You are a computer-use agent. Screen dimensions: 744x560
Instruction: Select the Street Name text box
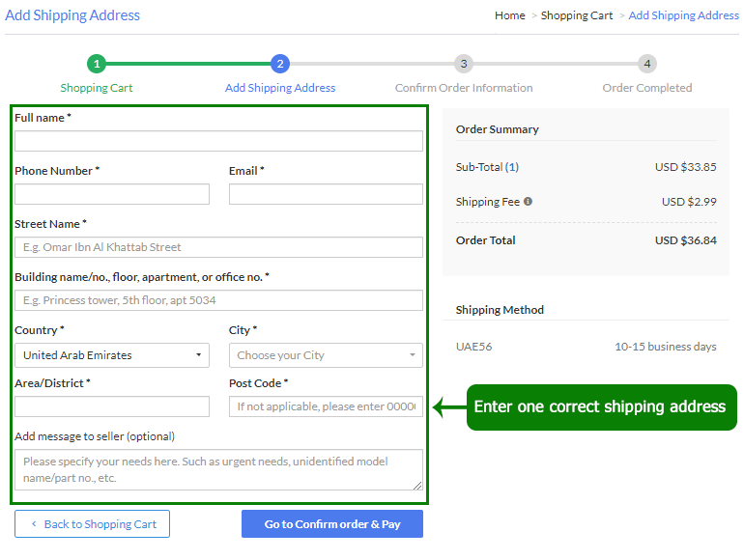[218, 247]
